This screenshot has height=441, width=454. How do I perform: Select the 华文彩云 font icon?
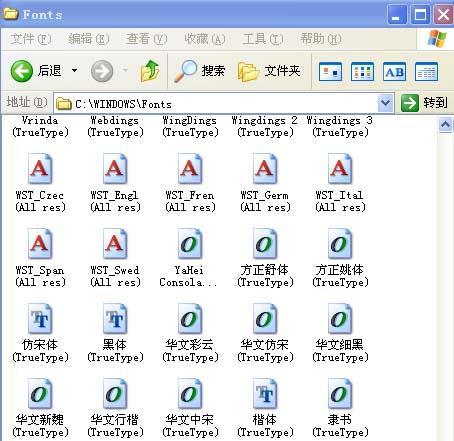190,333
